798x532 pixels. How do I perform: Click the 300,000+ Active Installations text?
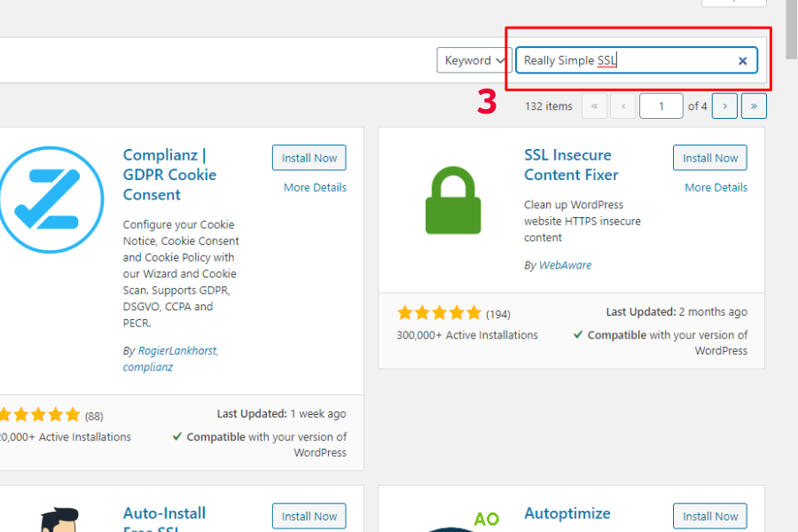(x=467, y=335)
